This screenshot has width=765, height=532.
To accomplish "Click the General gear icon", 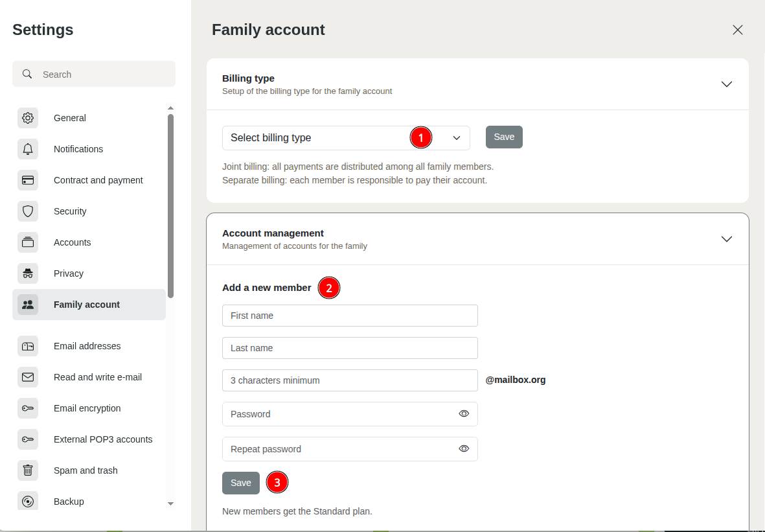I will [x=28, y=118].
